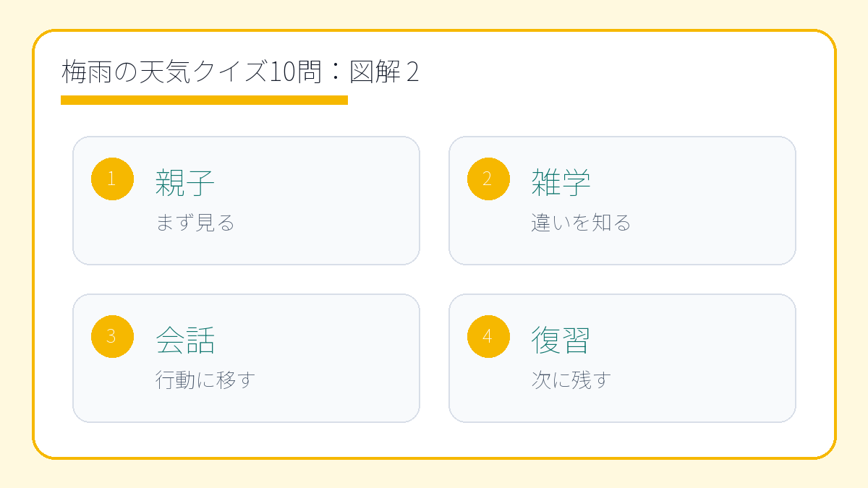Select the 親子 card heading

pos(185,183)
